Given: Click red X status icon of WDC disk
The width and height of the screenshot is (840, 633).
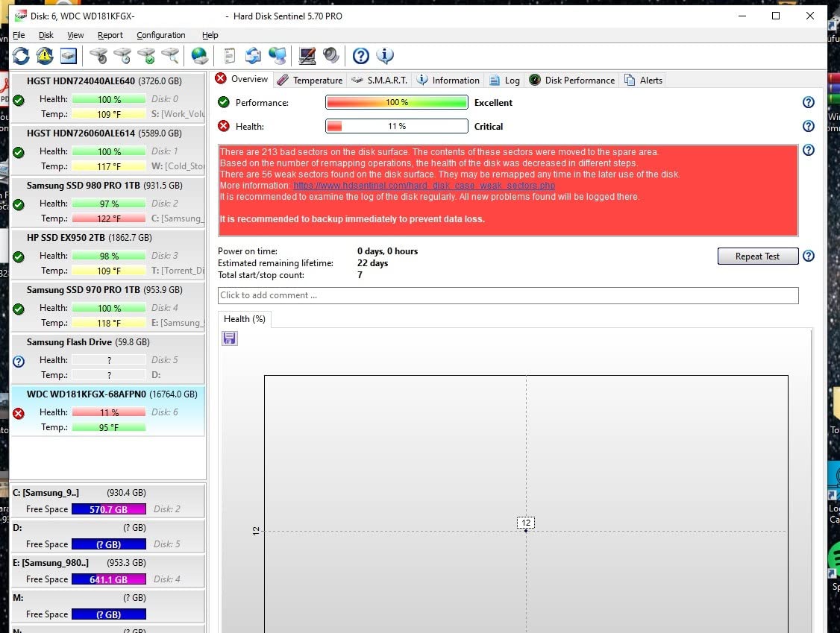Looking at the screenshot, I should click(19, 413).
